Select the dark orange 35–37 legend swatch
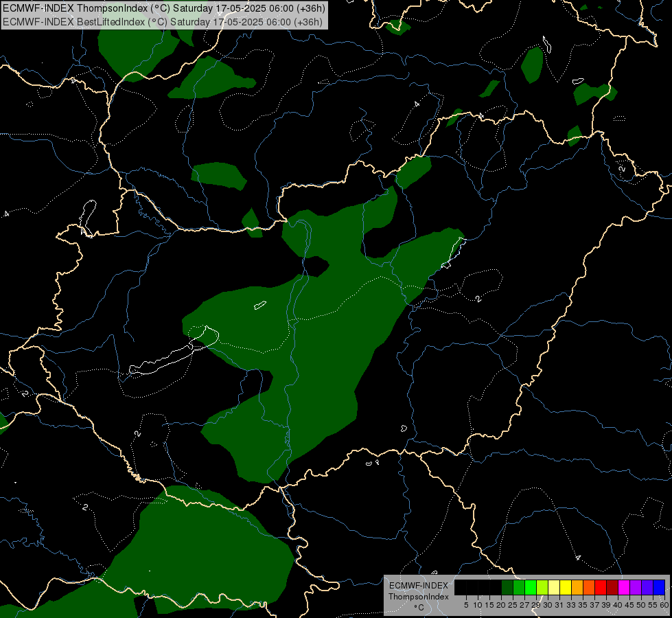Viewport: 672px width, 618px height. point(589,587)
